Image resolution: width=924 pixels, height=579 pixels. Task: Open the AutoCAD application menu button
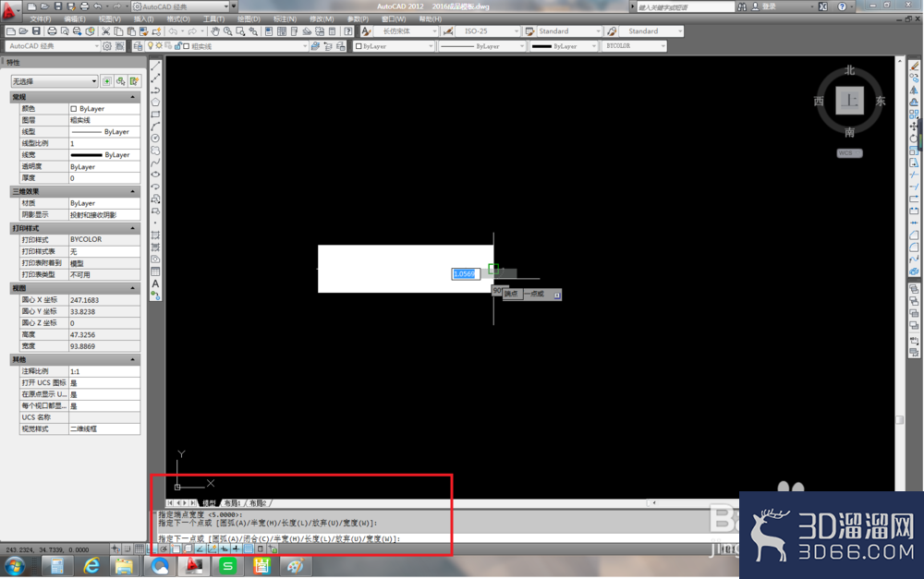(x=9, y=9)
